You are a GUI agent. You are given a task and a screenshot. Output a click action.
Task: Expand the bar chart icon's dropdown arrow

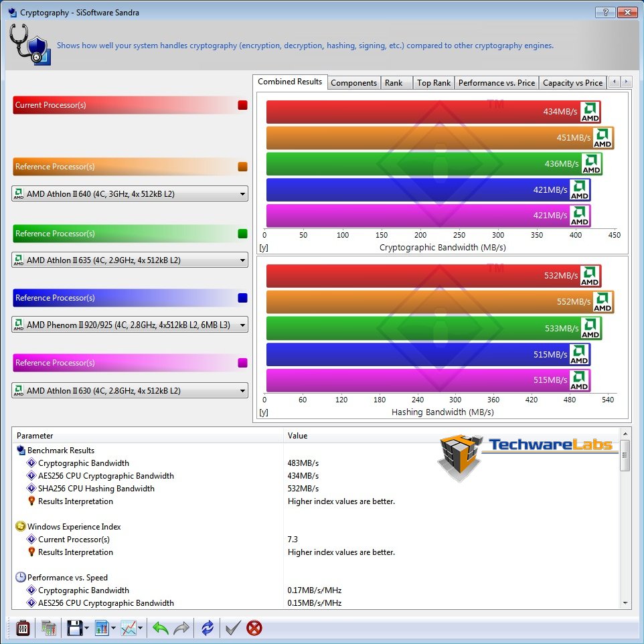(113, 628)
